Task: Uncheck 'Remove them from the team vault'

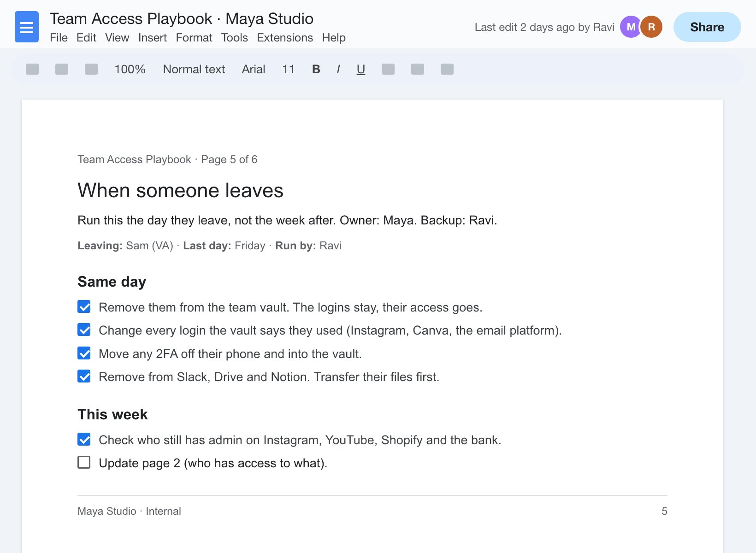Action: coord(84,307)
